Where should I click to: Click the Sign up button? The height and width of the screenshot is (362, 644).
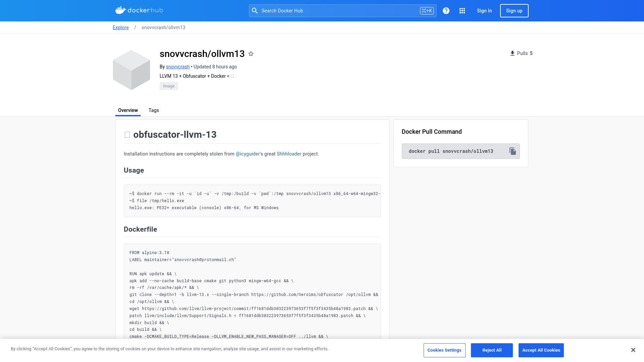(x=514, y=11)
